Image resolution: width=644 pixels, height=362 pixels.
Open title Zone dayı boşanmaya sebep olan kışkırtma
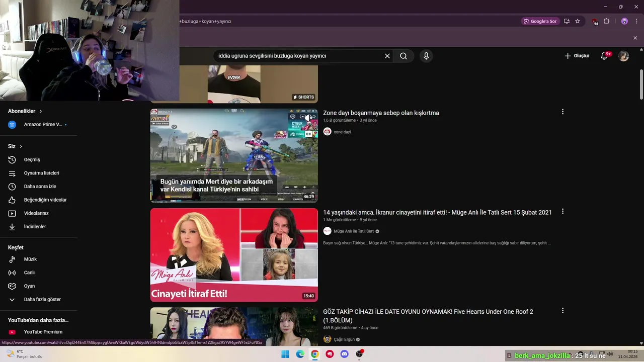coord(381,113)
